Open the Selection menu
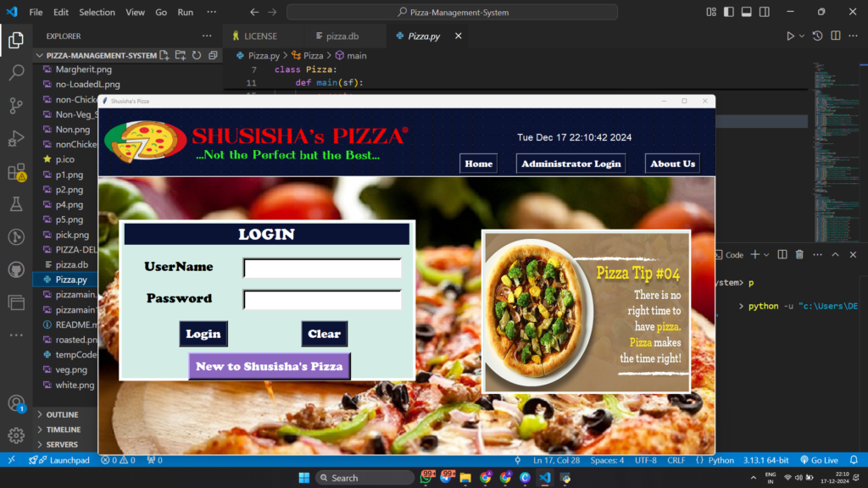The image size is (868, 488). tap(97, 12)
